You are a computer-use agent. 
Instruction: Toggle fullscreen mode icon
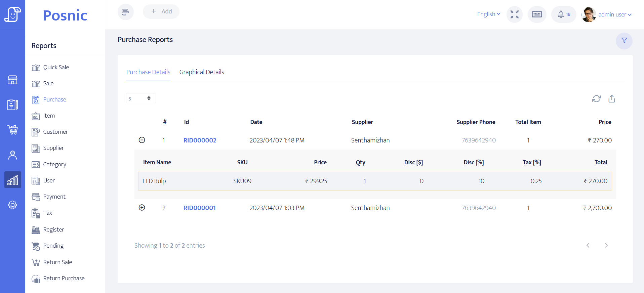click(x=514, y=14)
